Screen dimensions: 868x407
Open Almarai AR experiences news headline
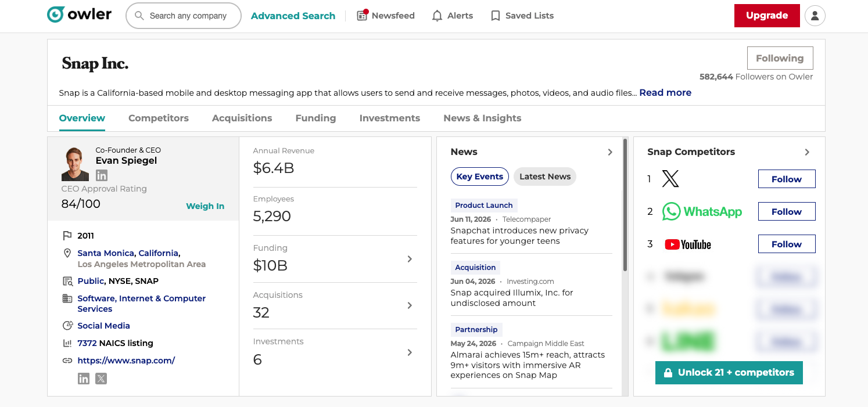(x=528, y=365)
